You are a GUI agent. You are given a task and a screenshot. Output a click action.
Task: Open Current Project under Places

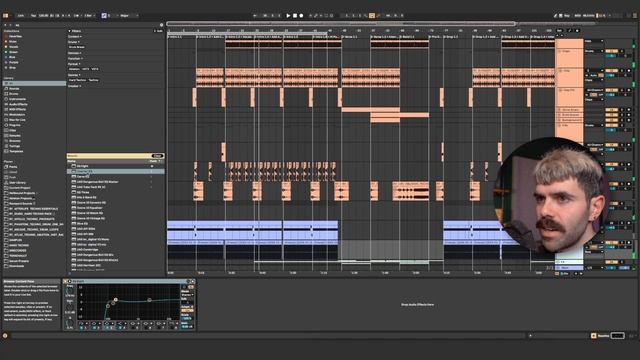point(19,188)
